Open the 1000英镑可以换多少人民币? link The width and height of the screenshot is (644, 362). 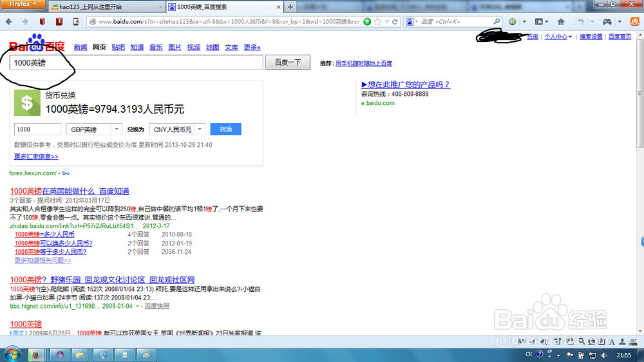53,243
